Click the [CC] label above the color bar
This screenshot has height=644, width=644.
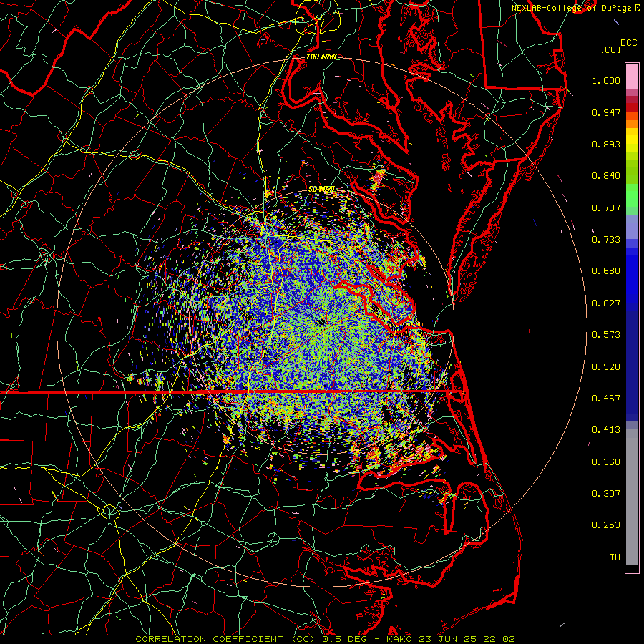(610, 49)
